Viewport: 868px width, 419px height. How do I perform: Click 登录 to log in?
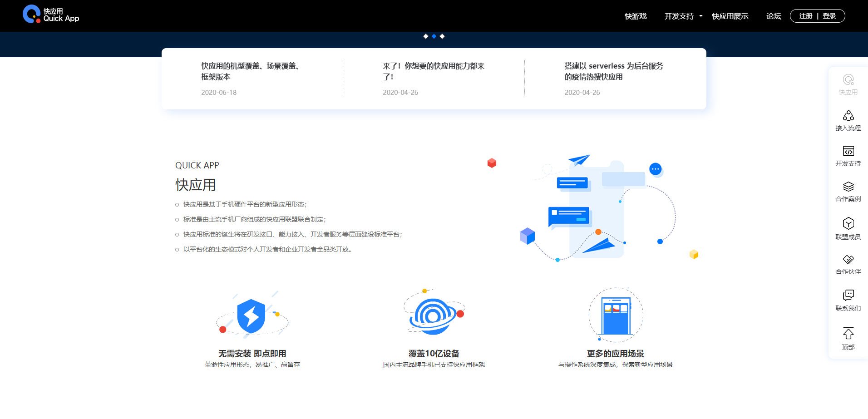coord(829,16)
